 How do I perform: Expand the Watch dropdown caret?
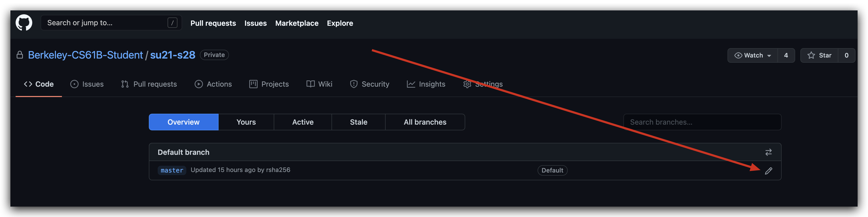click(769, 56)
